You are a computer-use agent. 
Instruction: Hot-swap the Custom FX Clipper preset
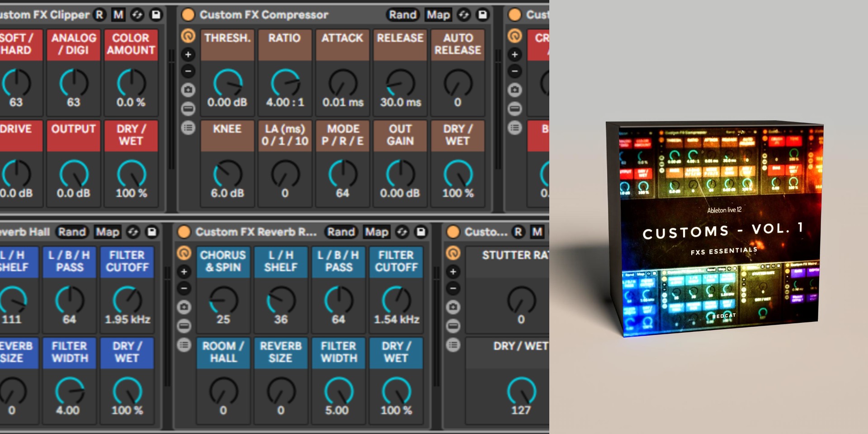tap(137, 15)
